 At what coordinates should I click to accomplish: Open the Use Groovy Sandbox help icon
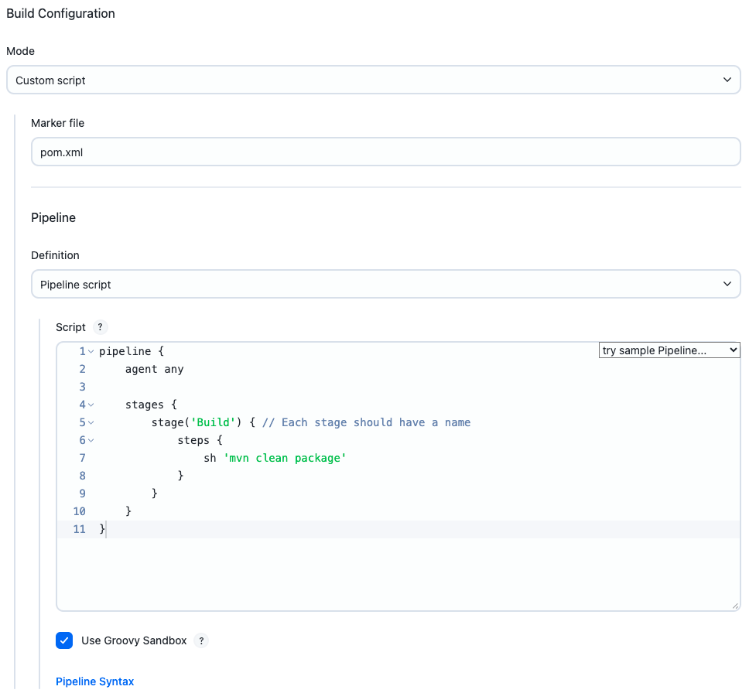coord(201,640)
